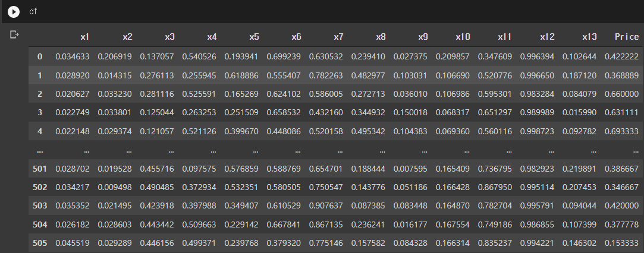Select the Price column header

coord(627,37)
